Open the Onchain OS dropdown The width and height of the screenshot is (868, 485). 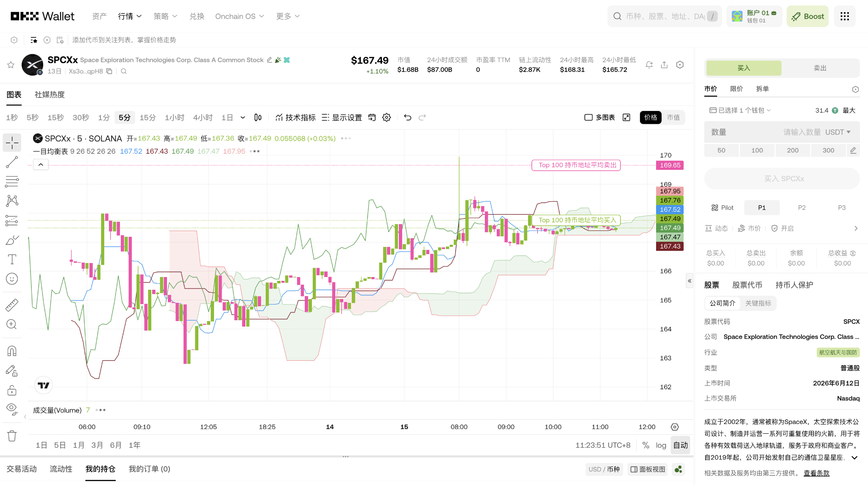(239, 16)
